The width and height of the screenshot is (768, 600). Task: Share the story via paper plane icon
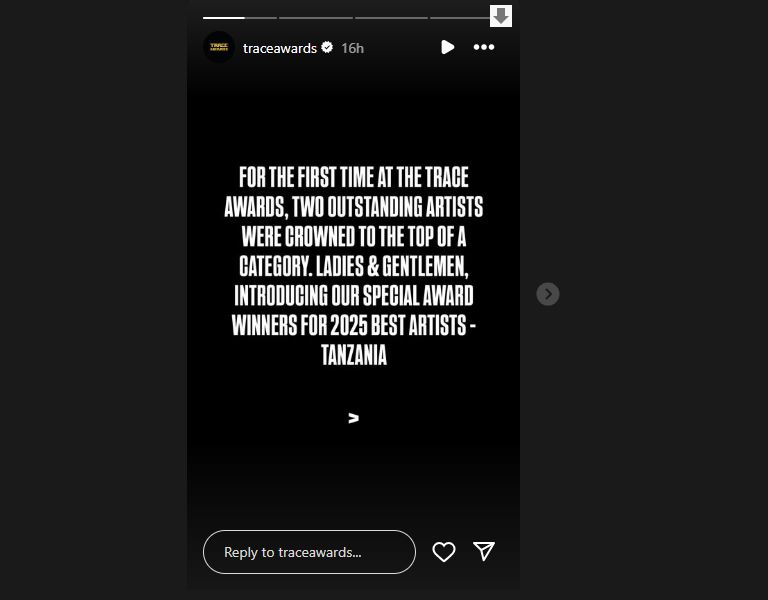click(x=484, y=551)
